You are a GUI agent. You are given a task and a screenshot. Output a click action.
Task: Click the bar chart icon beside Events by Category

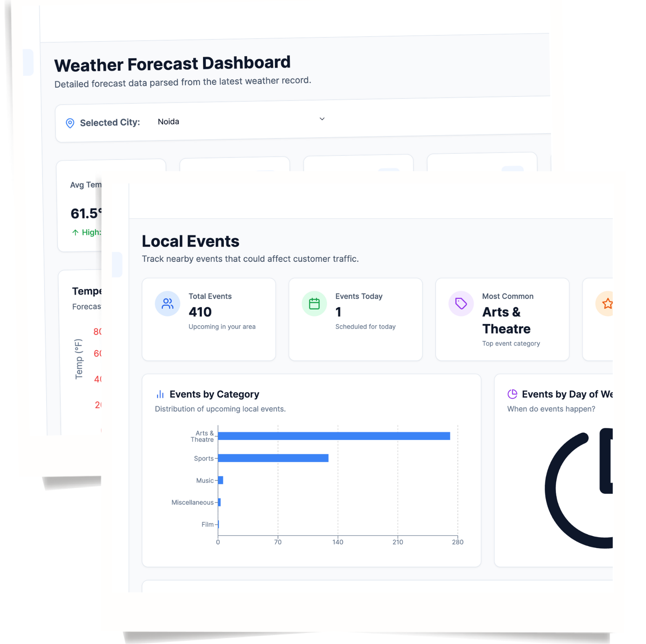point(160,394)
